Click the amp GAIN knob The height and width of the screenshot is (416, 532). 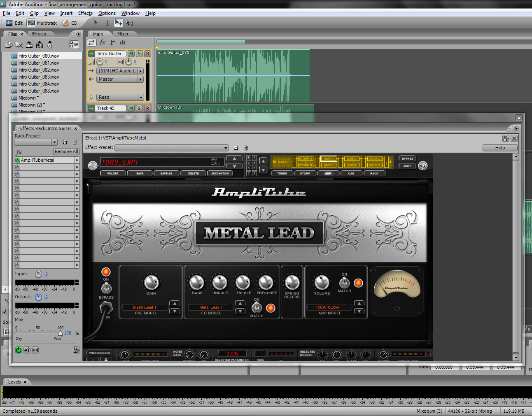(x=151, y=282)
